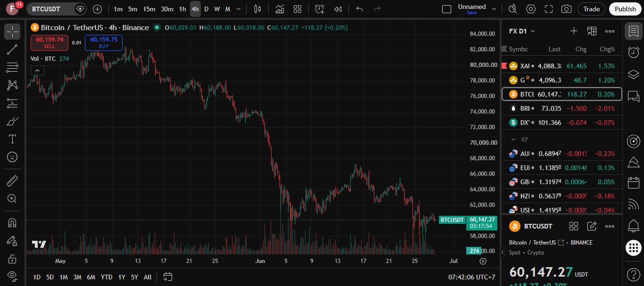This screenshot has height=286, width=644.
Task: Open watchlist advanced view icon
Action: 592,31
